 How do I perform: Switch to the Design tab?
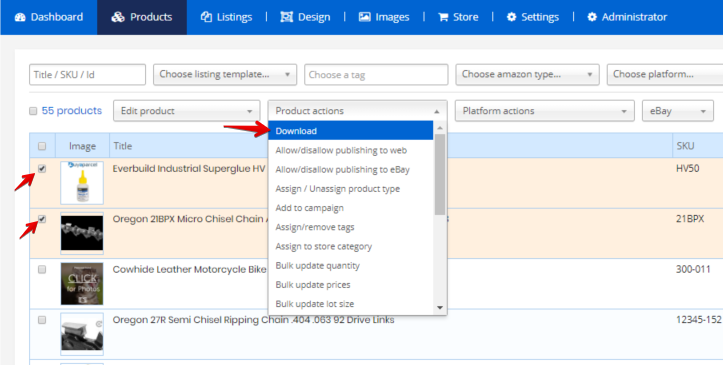(x=305, y=17)
